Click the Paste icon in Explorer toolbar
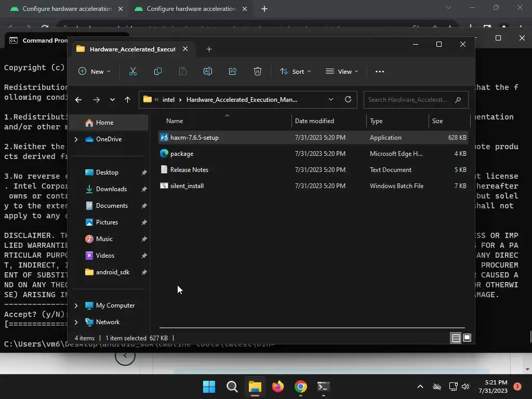Viewport: 532px width, 399px height. coord(182,71)
